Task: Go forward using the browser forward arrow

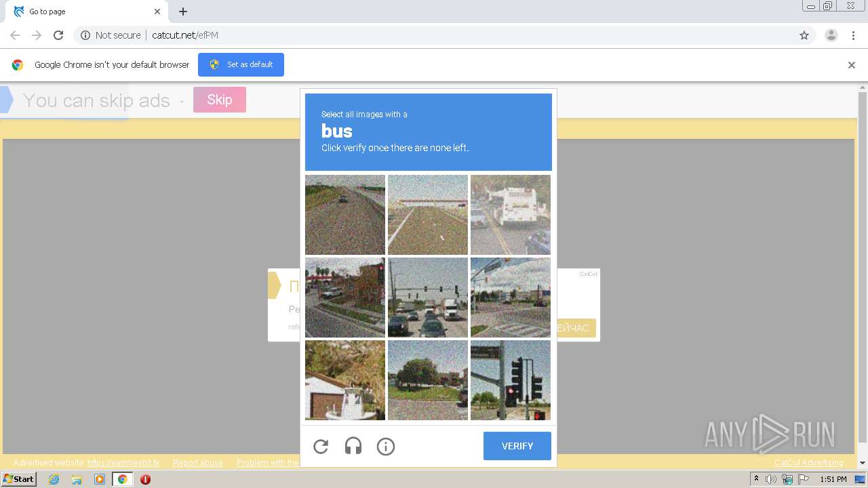Action: pos(37,35)
